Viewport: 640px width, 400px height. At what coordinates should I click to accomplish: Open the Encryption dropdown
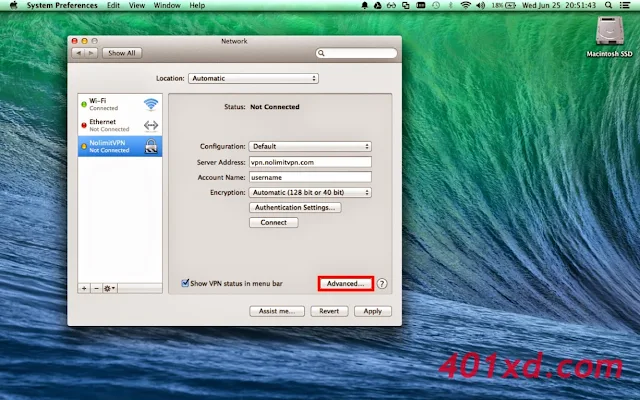(x=310, y=192)
